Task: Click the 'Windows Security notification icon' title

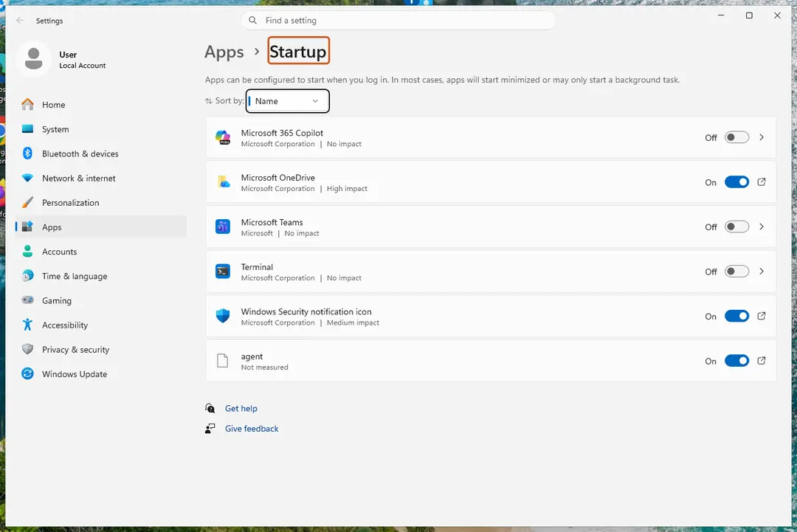Action: [306, 311]
